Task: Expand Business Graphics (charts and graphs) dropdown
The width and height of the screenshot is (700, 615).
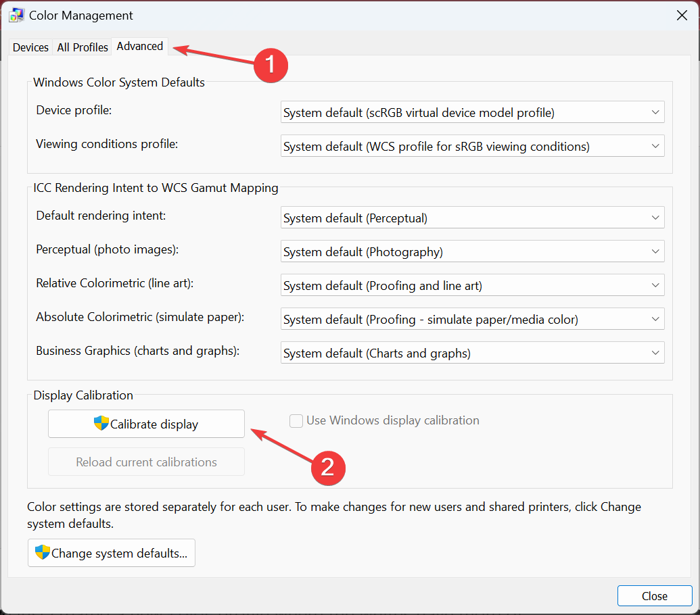Action: click(472, 353)
